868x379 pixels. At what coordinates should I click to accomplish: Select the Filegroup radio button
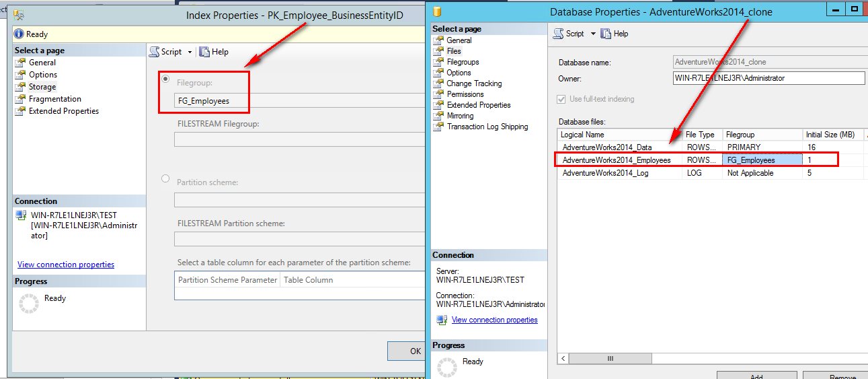coord(165,79)
